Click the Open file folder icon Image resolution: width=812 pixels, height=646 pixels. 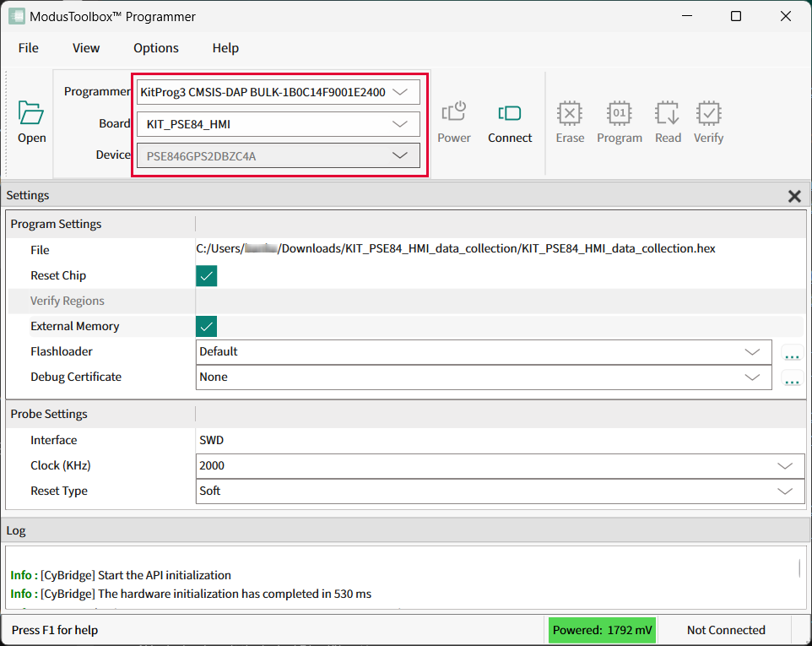(31, 114)
